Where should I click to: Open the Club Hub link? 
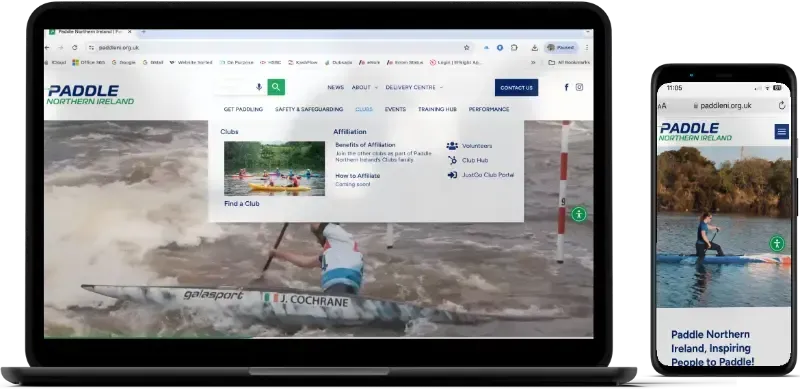[475, 160]
